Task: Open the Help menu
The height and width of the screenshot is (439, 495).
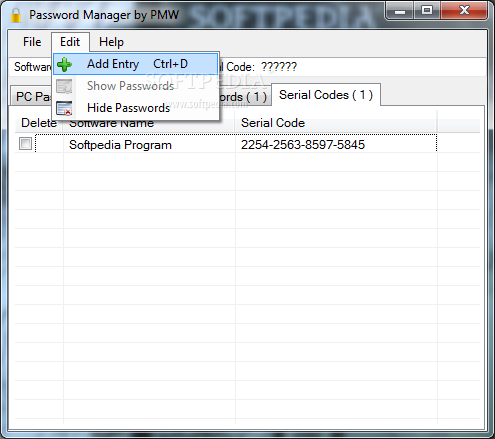Action: click(x=111, y=42)
